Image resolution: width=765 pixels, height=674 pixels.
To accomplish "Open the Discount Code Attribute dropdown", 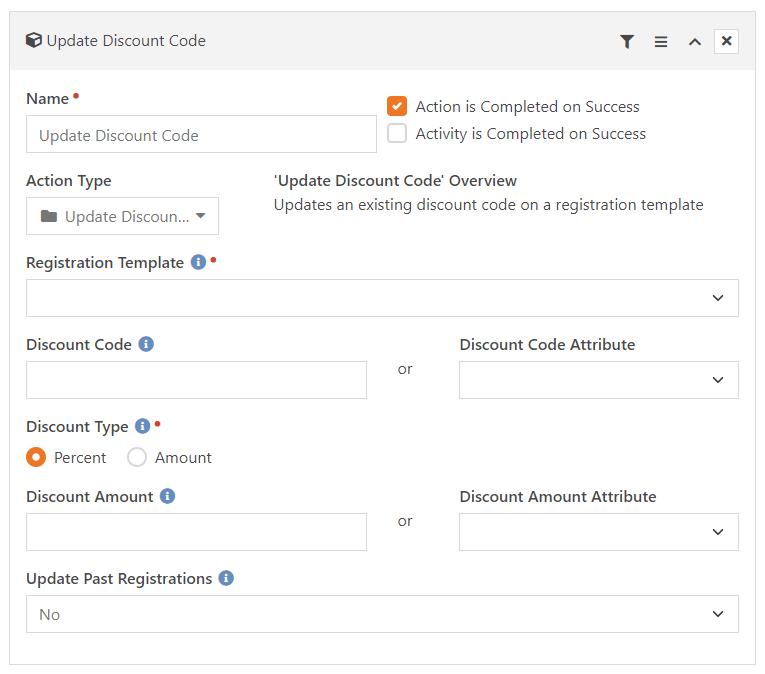I will click(599, 380).
